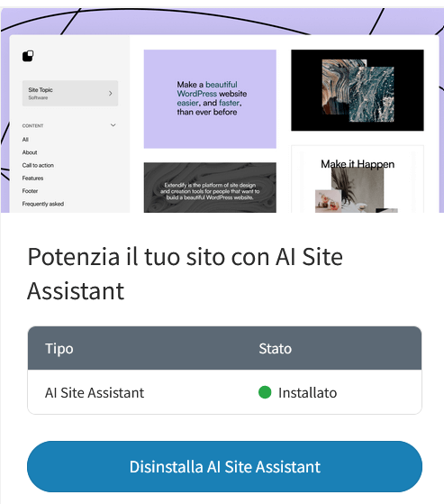Click the purple WordPress website pattern
The height and width of the screenshot is (504, 444).
[x=210, y=99]
